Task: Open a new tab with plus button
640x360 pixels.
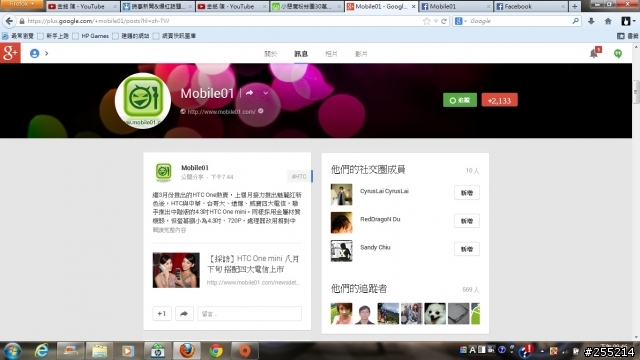Action: (x=575, y=6)
